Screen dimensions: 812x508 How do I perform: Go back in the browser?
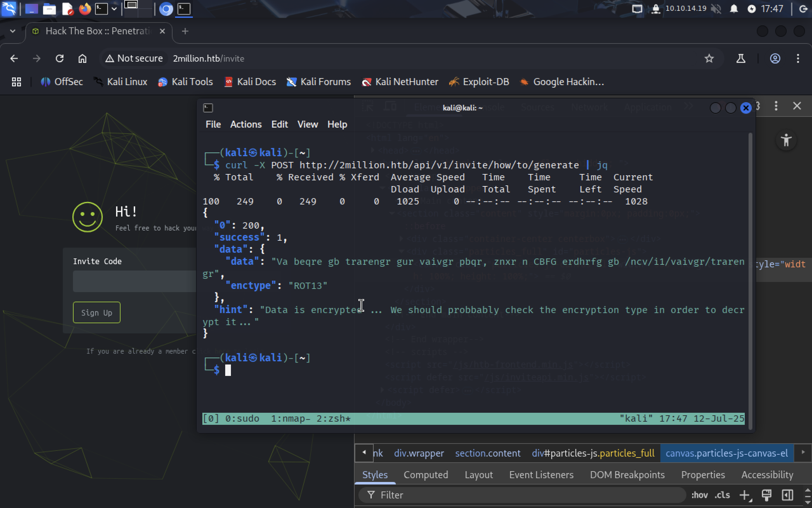(x=14, y=58)
